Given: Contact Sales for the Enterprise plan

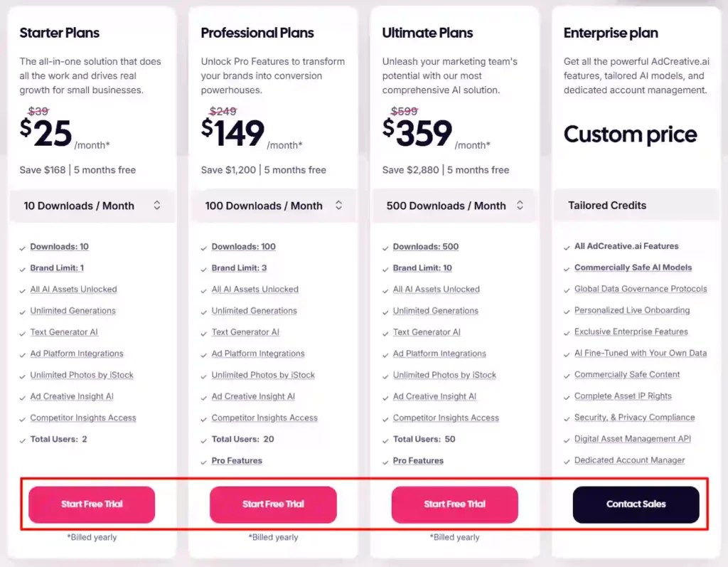Looking at the screenshot, I should coord(635,504).
